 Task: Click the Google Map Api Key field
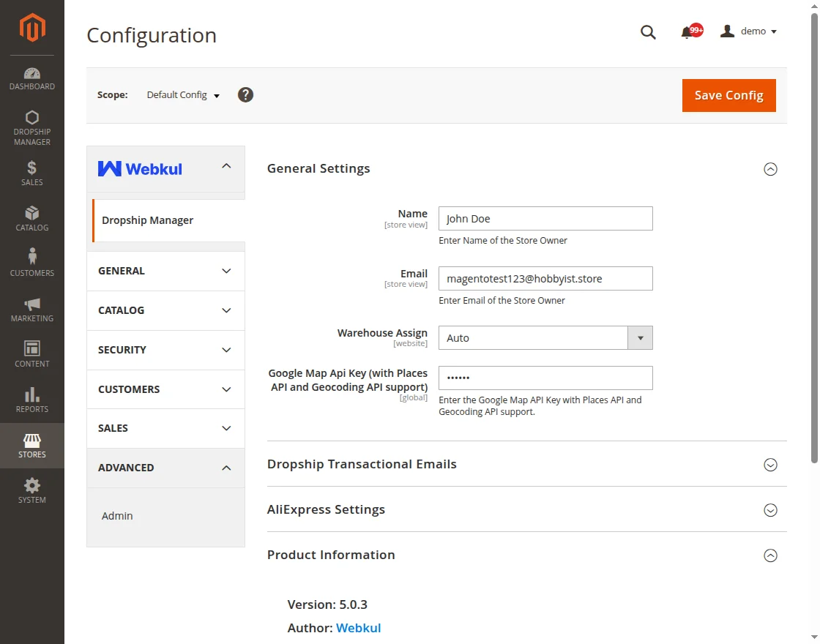coord(545,378)
